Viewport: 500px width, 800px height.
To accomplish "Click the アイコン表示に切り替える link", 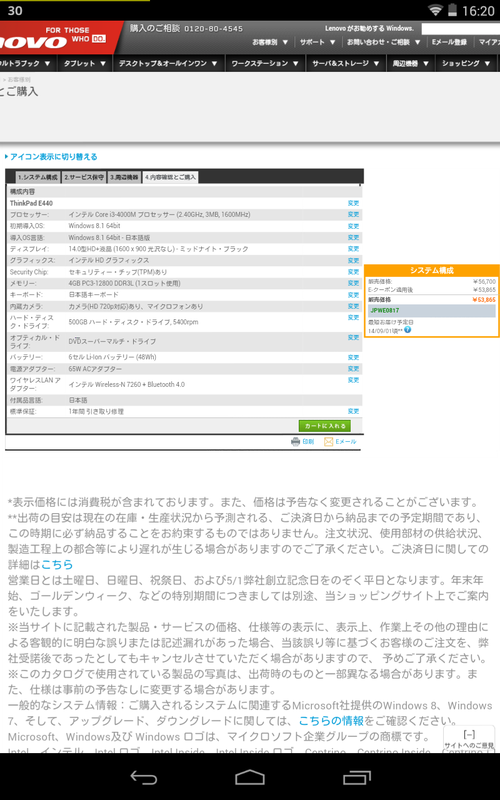I will click(54, 157).
